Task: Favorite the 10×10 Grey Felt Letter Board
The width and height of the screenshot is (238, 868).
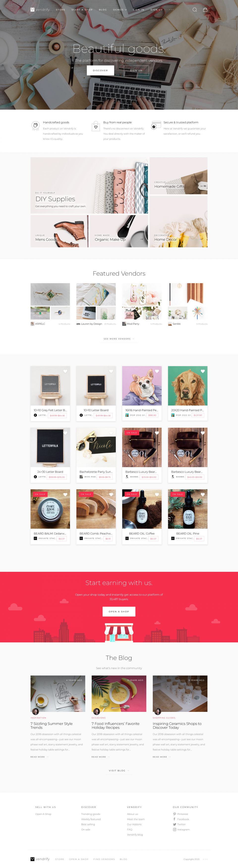Action: coord(65,371)
